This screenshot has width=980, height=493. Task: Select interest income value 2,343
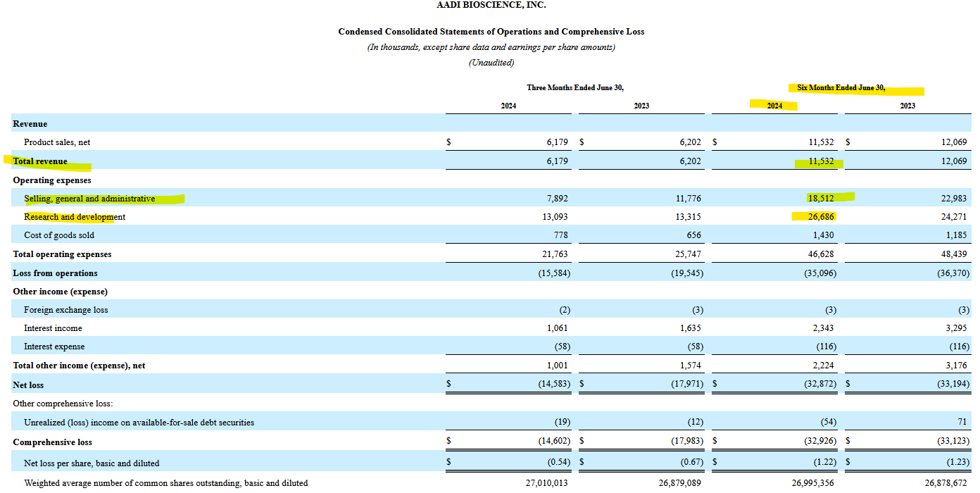click(823, 328)
